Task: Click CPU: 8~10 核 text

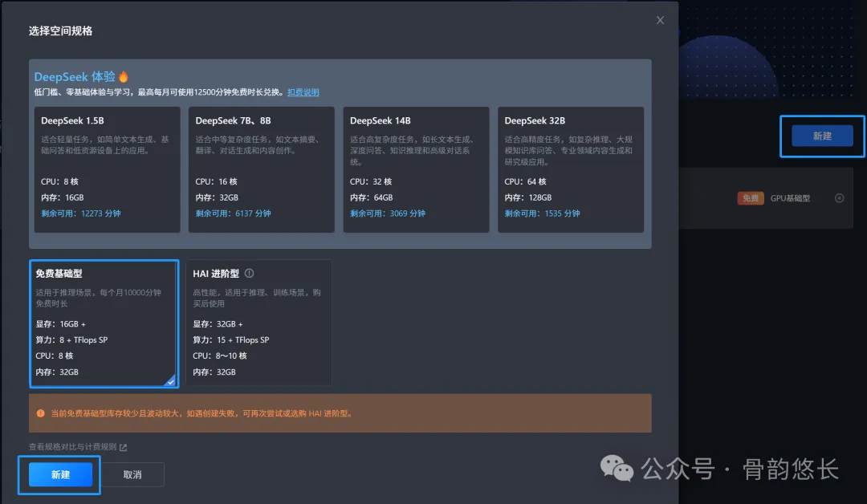Action: click(220, 356)
